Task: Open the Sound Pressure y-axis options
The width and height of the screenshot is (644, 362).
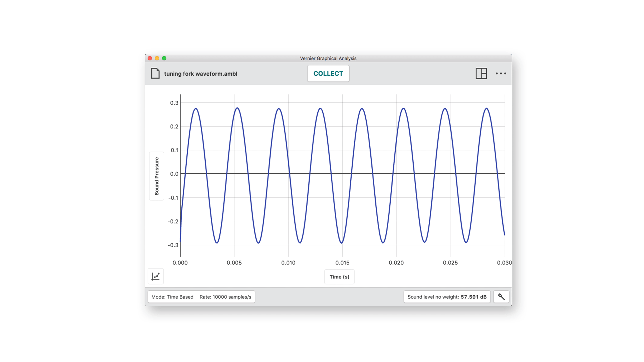Action: click(x=157, y=176)
